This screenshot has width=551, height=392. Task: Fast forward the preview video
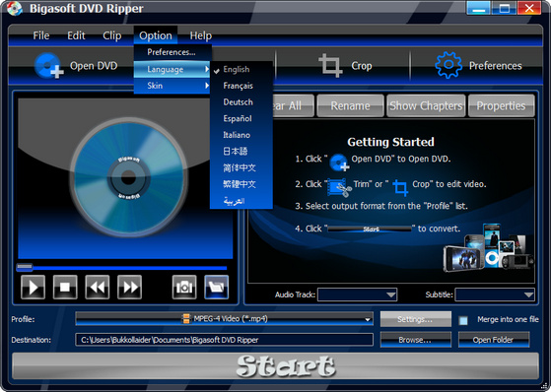tap(130, 288)
